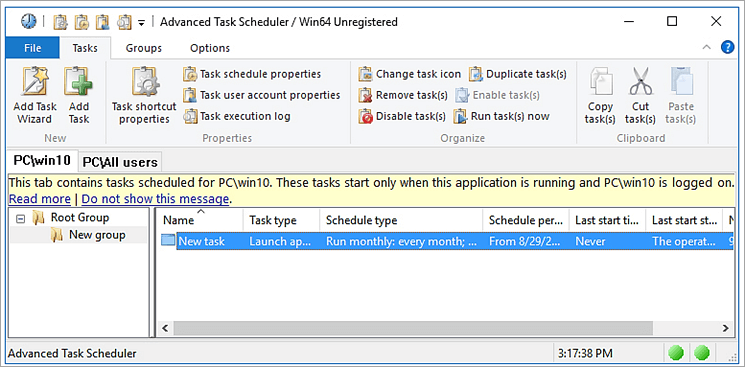
Task: Sort by the Task type column header
Action: (x=281, y=221)
